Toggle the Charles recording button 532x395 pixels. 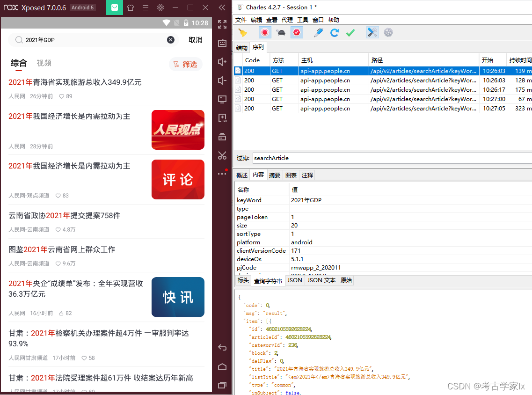coord(265,33)
